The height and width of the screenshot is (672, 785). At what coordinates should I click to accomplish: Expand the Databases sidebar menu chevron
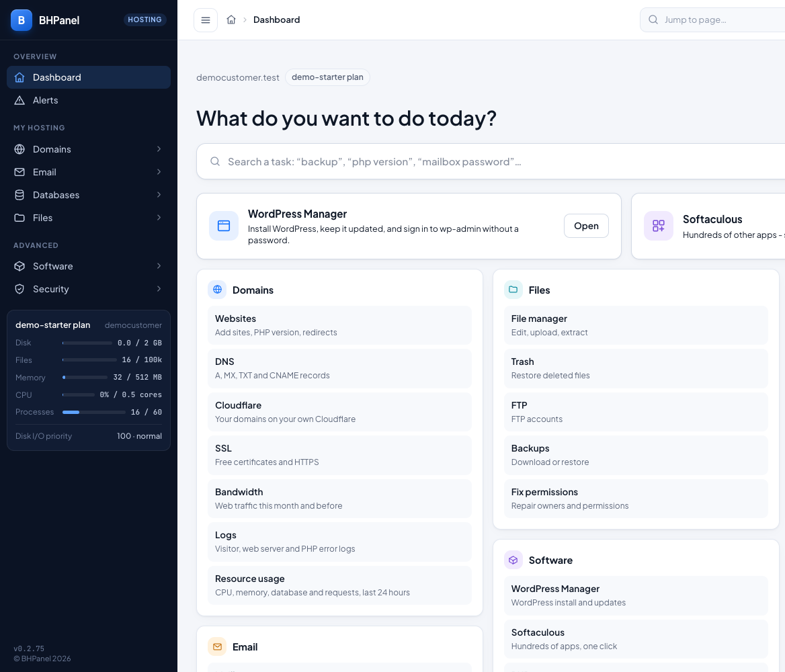tap(159, 195)
